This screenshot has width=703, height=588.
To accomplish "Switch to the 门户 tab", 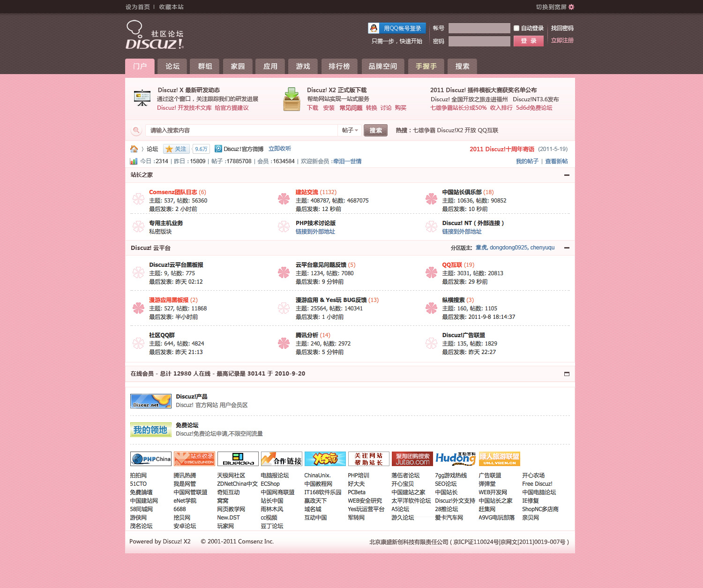I will point(140,66).
